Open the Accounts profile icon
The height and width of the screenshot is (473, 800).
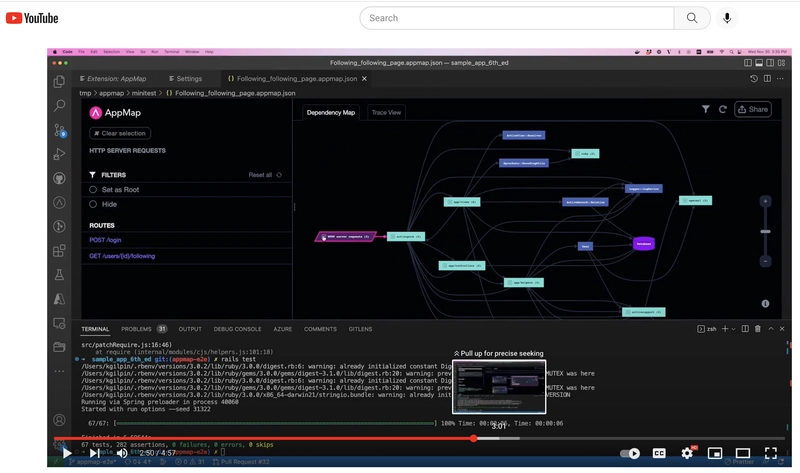59,420
